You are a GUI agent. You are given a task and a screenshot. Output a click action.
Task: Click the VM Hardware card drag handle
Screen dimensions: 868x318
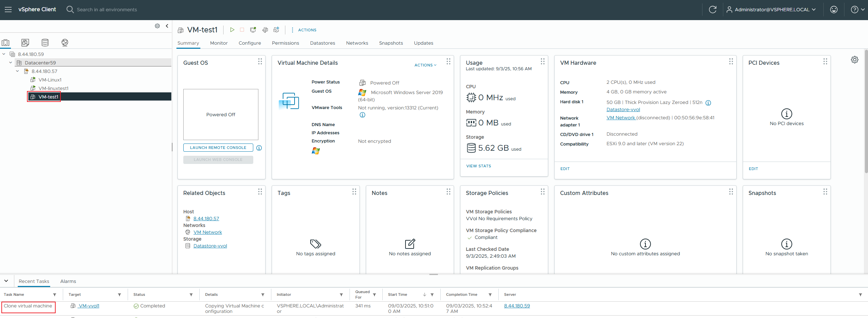731,61
